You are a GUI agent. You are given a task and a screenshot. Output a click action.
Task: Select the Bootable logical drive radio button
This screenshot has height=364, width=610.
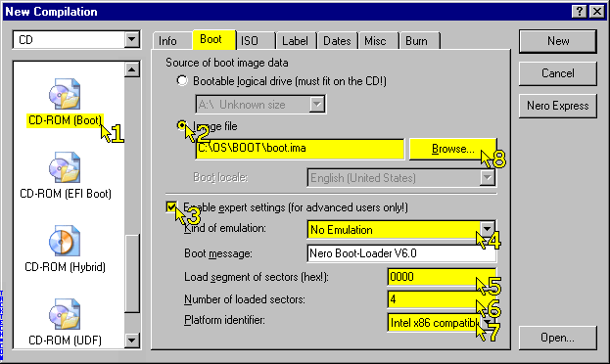point(182,81)
